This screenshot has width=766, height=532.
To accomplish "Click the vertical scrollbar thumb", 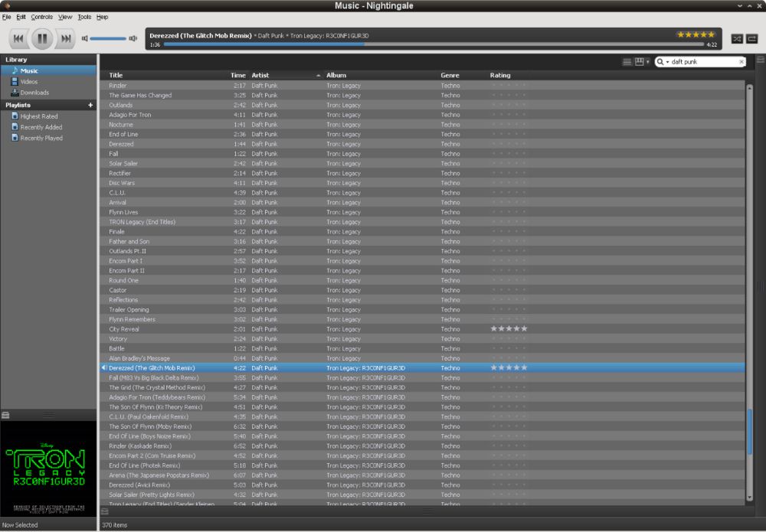I will click(x=749, y=432).
